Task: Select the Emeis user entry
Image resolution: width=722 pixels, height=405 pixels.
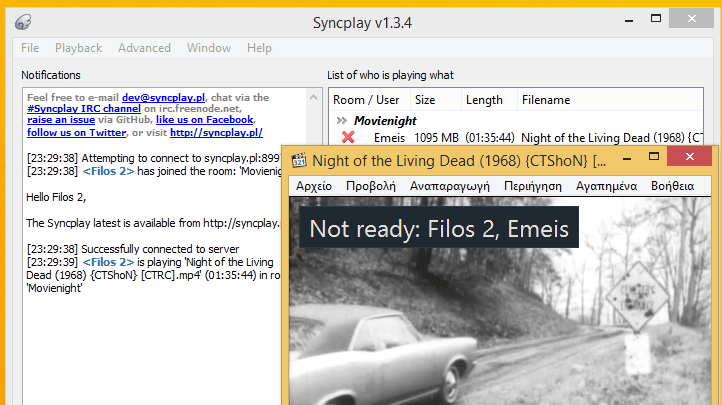Action: click(389, 138)
